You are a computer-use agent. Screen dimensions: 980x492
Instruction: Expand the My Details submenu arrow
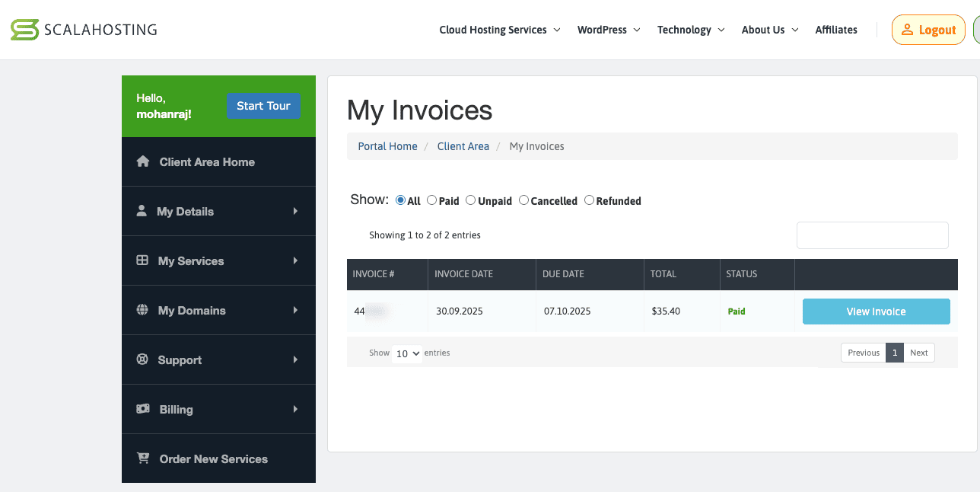[x=296, y=211]
